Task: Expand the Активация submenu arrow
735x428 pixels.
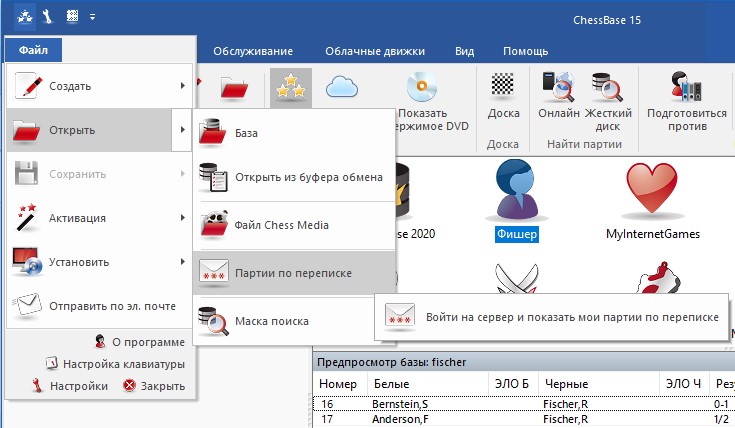Action: tap(182, 217)
